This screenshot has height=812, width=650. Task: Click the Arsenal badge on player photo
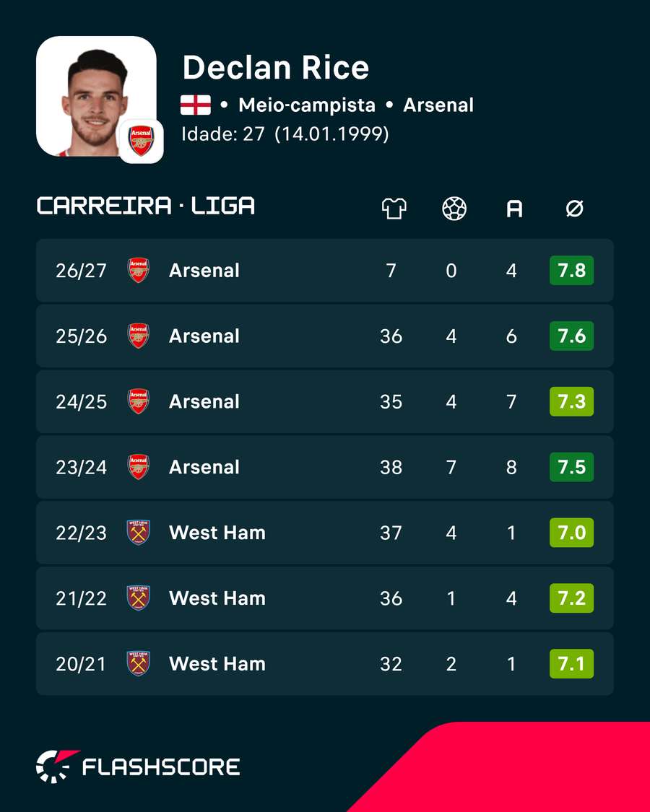point(142,141)
